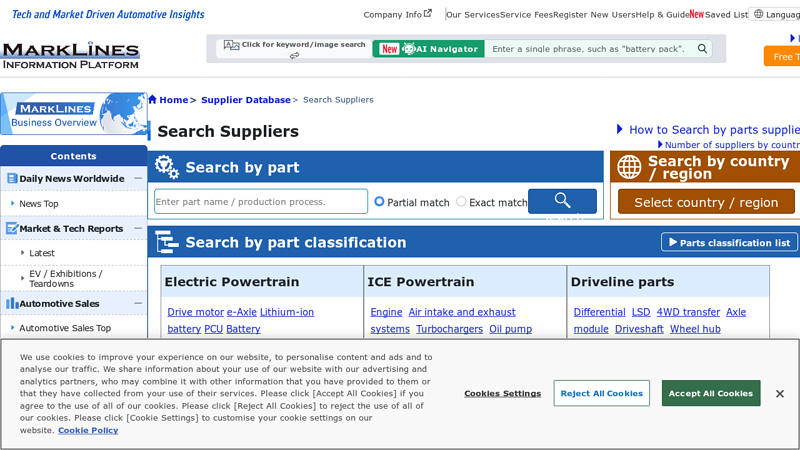800x450 pixels.
Task: Go to Supplier Database breadcrumb link
Action: (x=245, y=99)
